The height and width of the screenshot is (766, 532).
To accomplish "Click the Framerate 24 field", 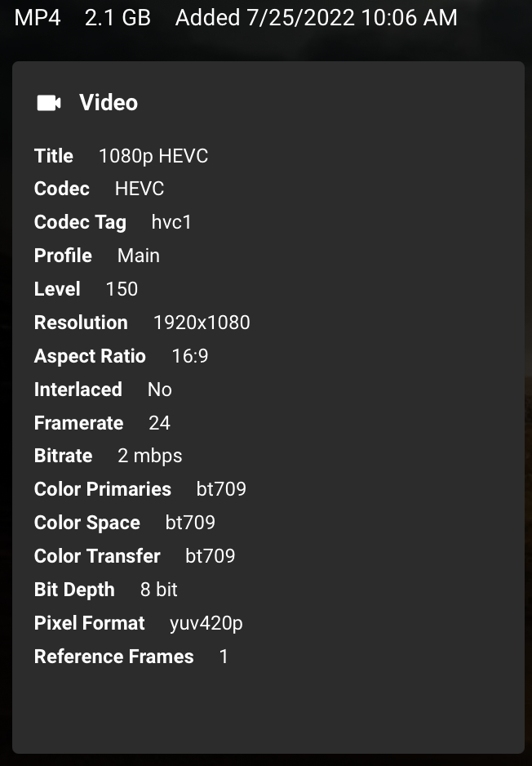I will pyautogui.click(x=160, y=423).
